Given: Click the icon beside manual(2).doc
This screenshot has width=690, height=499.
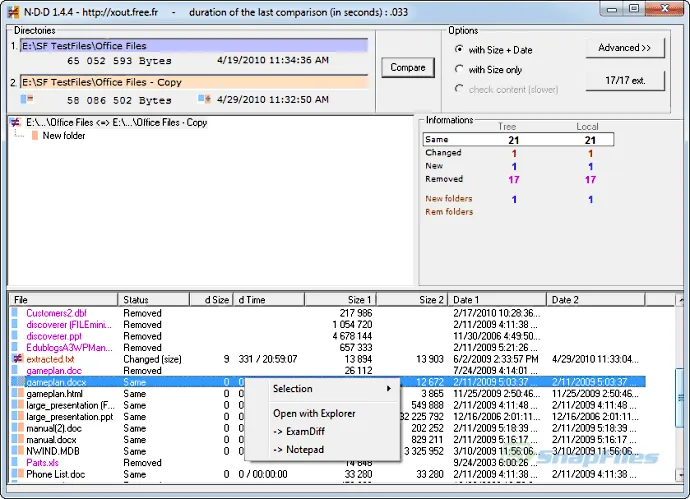Looking at the screenshot, I should click(18, 428).
